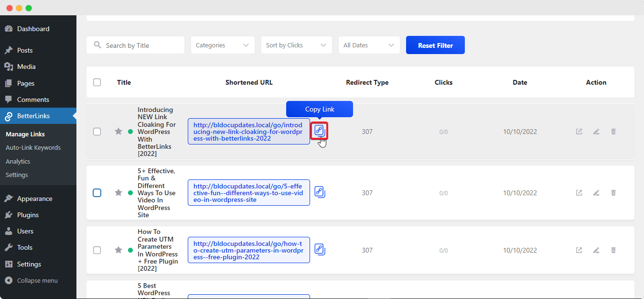Expand the 'Sort by Clicks' dropdown
The width and height of the screenshot is (644, 299).
[x=296, y=44]
